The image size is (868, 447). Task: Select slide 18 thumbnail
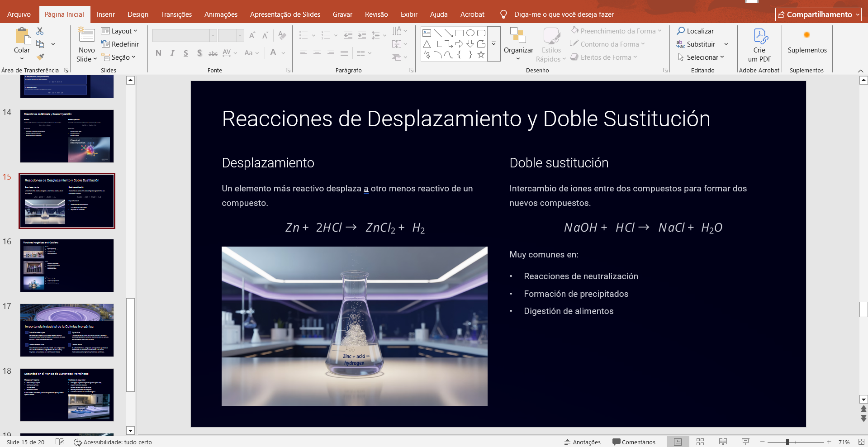(67, 395)
